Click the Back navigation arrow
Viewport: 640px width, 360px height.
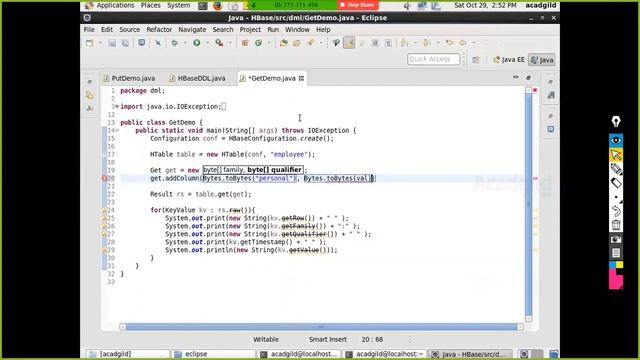[x=463, y=43]
